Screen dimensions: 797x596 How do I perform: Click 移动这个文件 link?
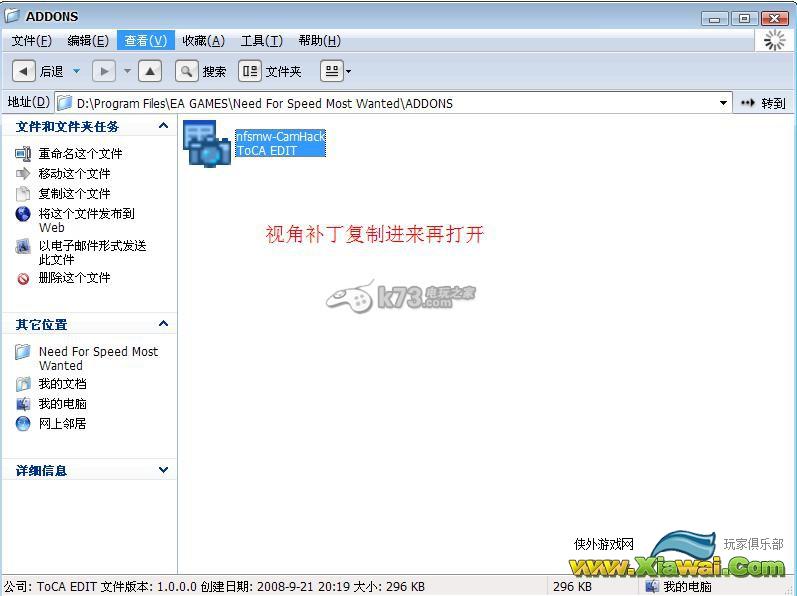tap(74, 174)
